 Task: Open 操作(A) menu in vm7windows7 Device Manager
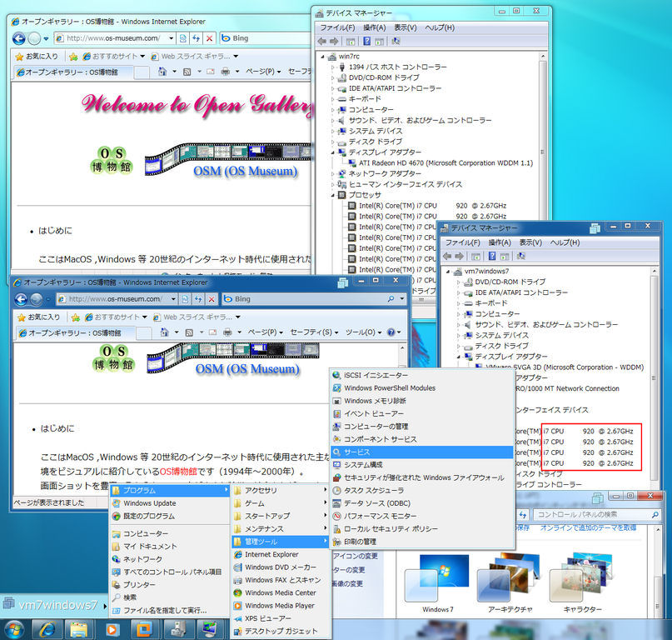500,242
